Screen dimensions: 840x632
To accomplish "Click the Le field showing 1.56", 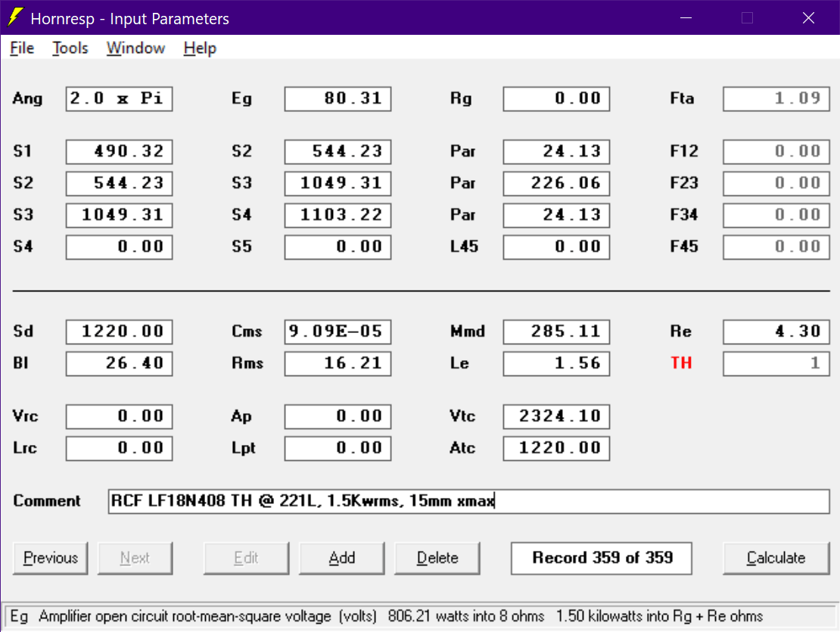I will click(557, 363).
